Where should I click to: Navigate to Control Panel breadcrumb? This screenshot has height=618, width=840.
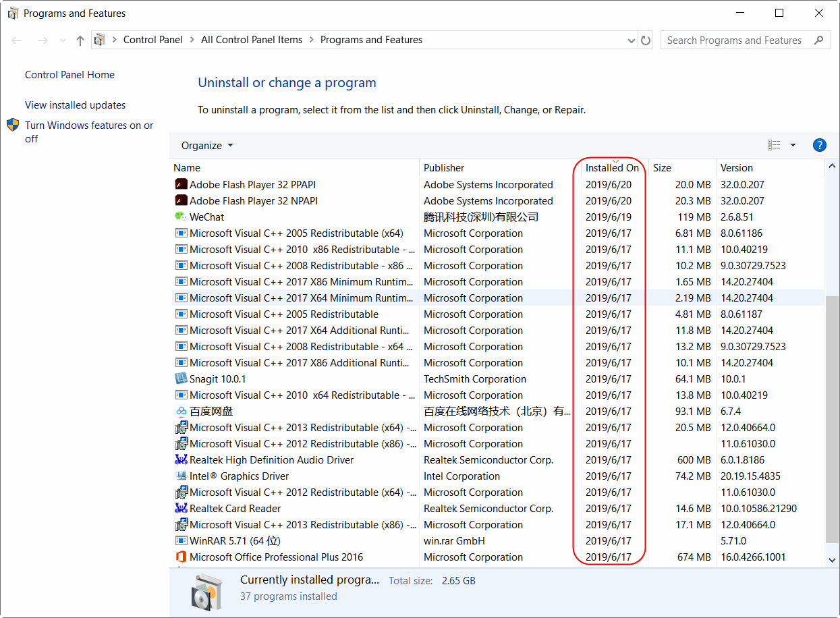tap(153, 40)
